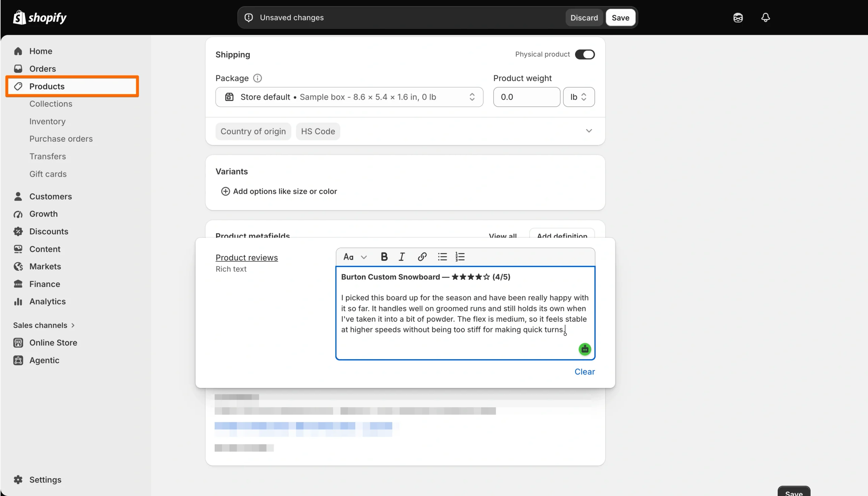Click the Clear link under editor
This screenshot has height=496, width=868.
584,372
